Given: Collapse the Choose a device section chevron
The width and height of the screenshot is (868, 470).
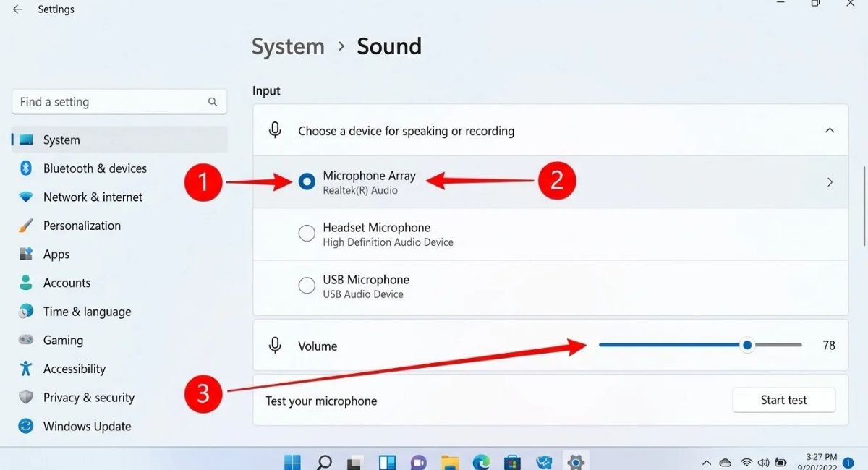Looking at the screenshot, I should pos(830,131).
